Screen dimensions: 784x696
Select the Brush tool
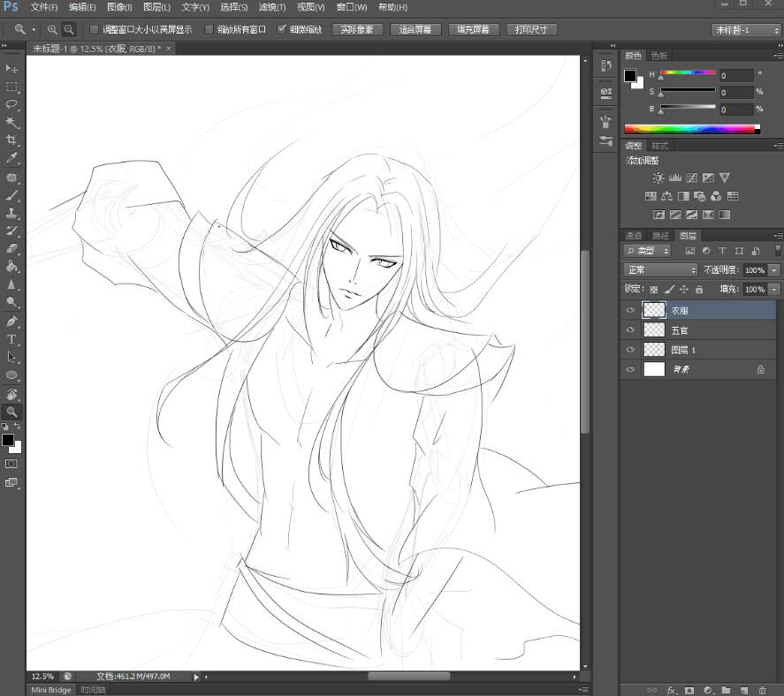click(x=11, y=195)
